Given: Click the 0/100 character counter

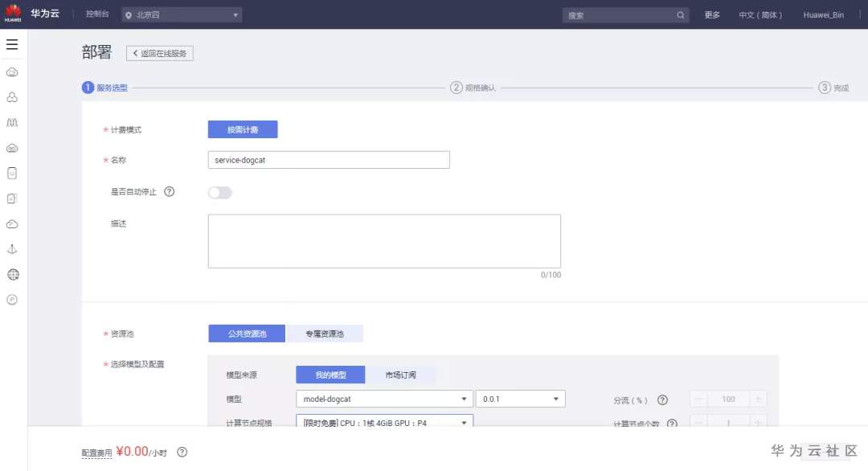Looking at the screenshot, I should (551, 275).
